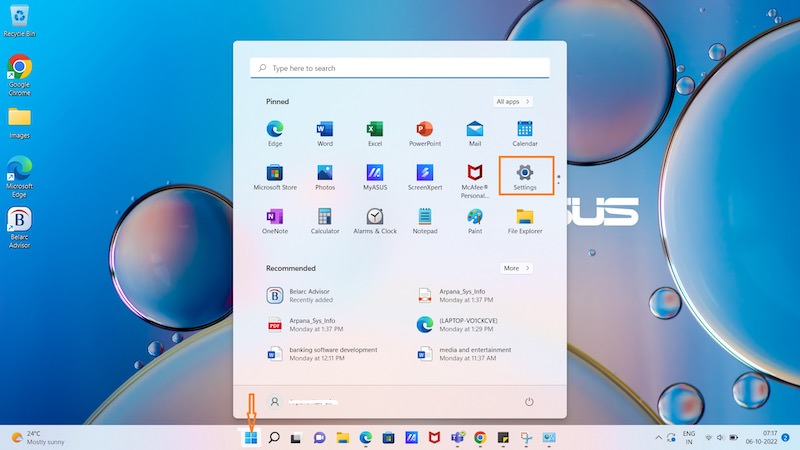The image size is (800, 450).
Task: Open Task View on taskbar
Action: pyautogui.click(x=296, y=438)
